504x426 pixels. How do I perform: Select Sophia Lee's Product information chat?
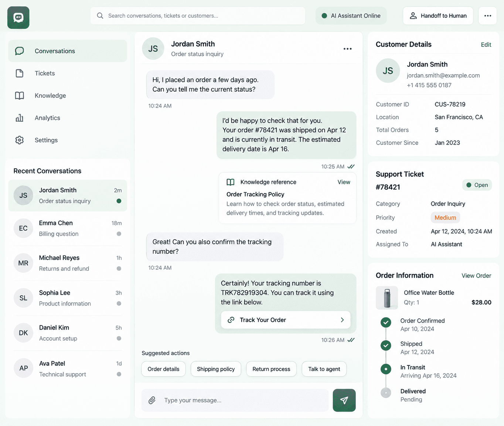[68, 298]
